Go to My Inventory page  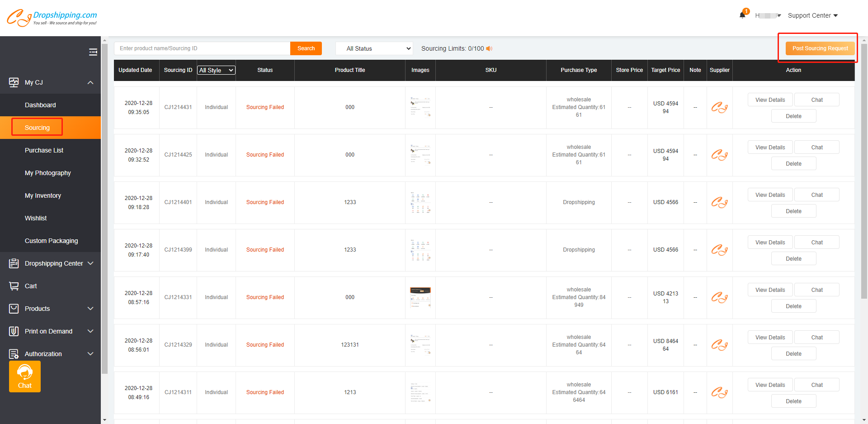point(43,195)
